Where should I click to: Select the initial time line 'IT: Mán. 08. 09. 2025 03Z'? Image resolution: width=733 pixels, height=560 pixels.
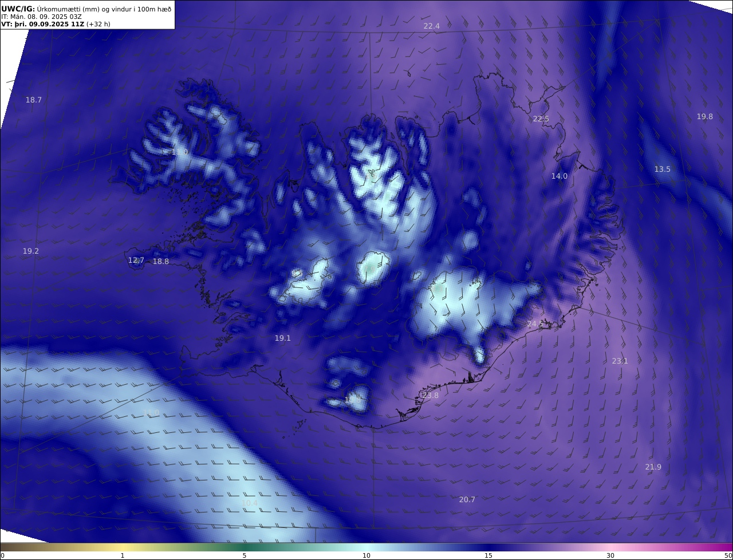coord(42,17)
